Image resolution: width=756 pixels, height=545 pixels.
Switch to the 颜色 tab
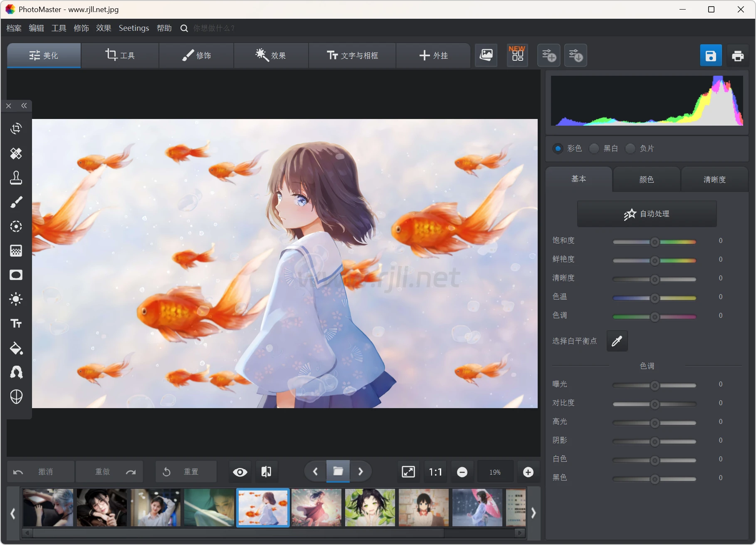646,179
